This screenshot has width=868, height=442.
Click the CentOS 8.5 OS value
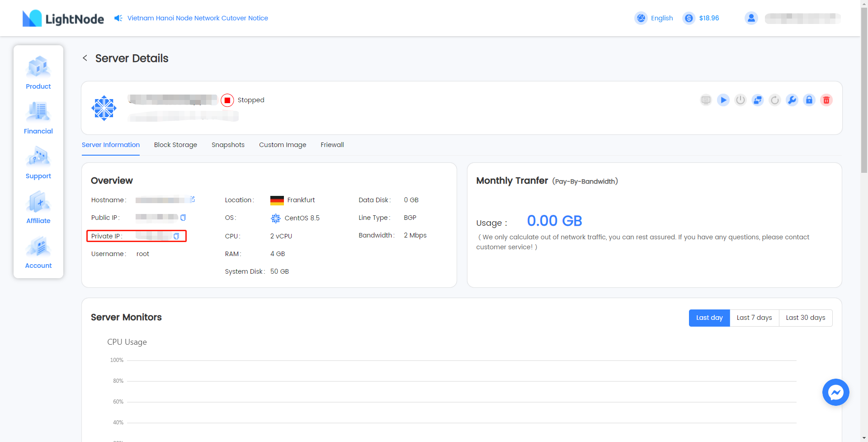click(302, 218)
